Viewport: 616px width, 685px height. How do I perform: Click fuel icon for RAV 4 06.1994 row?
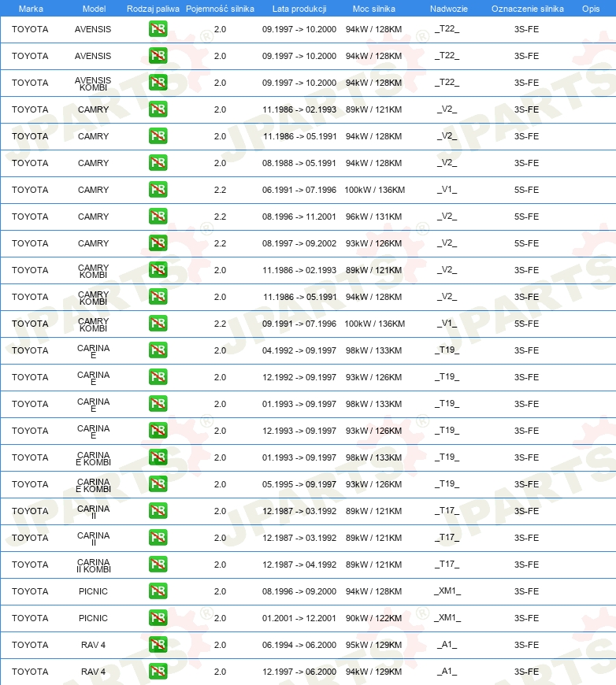coord(158,644)
